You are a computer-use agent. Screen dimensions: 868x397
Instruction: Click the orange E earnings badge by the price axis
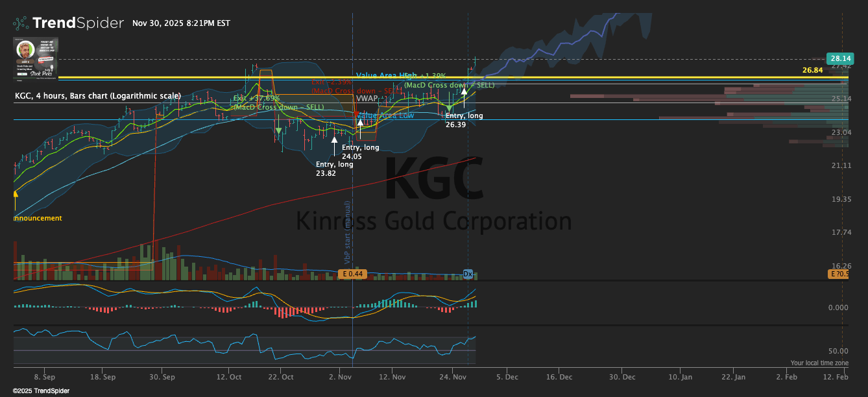click(x=837, y=274)
